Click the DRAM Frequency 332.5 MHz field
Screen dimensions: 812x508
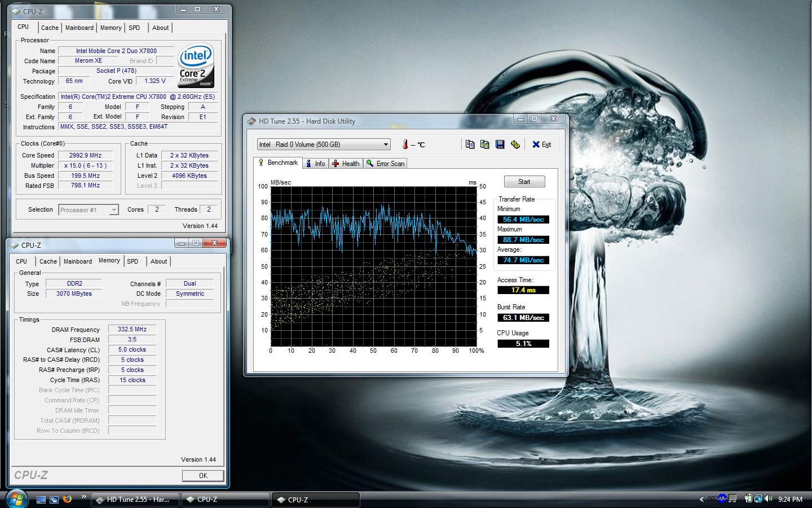pos(132,329)
